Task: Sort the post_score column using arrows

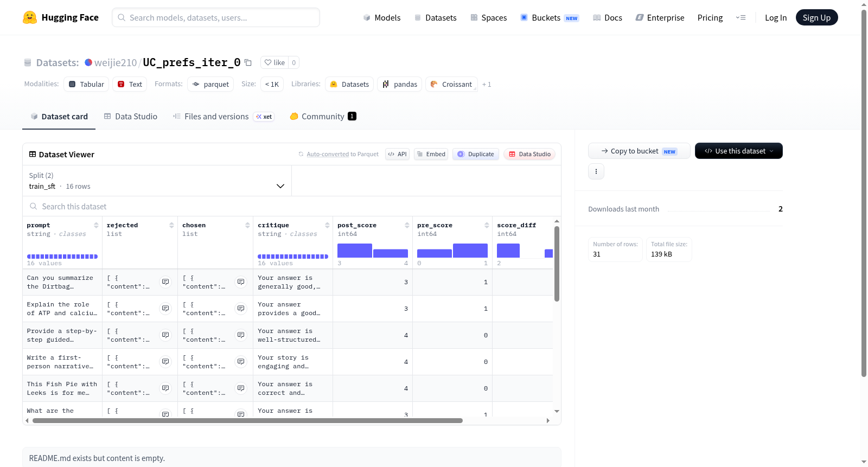Action: [407, 225]
